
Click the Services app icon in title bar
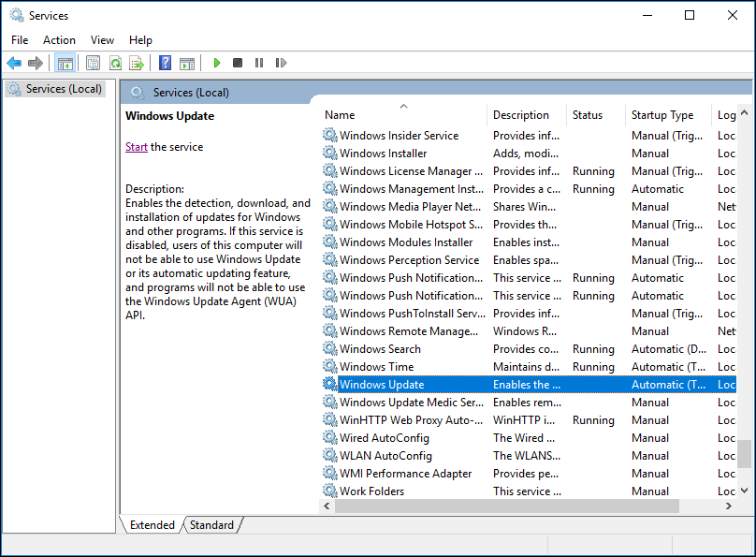[x=17, y=15]
